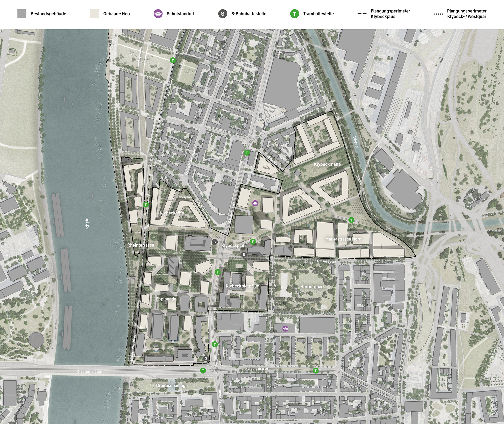Select the tram stop on Horburgstrasse

(x=315, y=371)
